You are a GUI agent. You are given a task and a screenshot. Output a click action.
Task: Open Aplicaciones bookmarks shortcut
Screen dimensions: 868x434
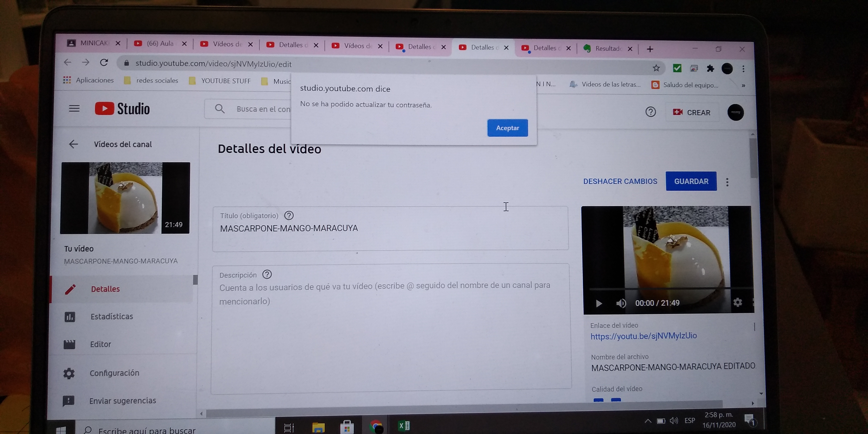(88, 80)
